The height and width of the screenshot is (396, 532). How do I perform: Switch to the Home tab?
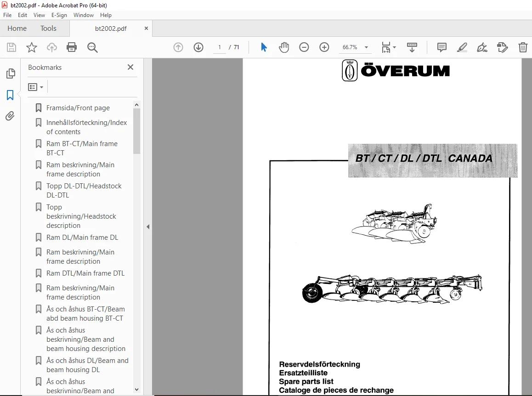(17, 28)
